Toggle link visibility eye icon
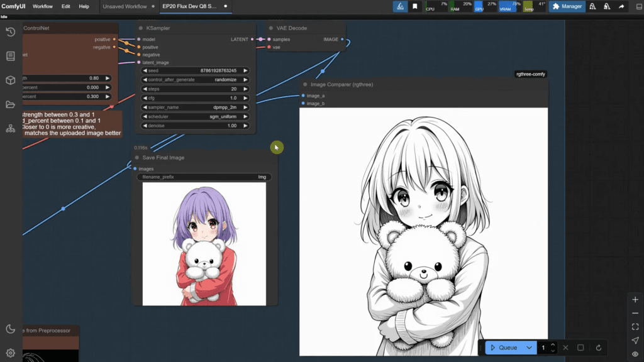This screenshot has height=362, width=644. coord(635,354)
